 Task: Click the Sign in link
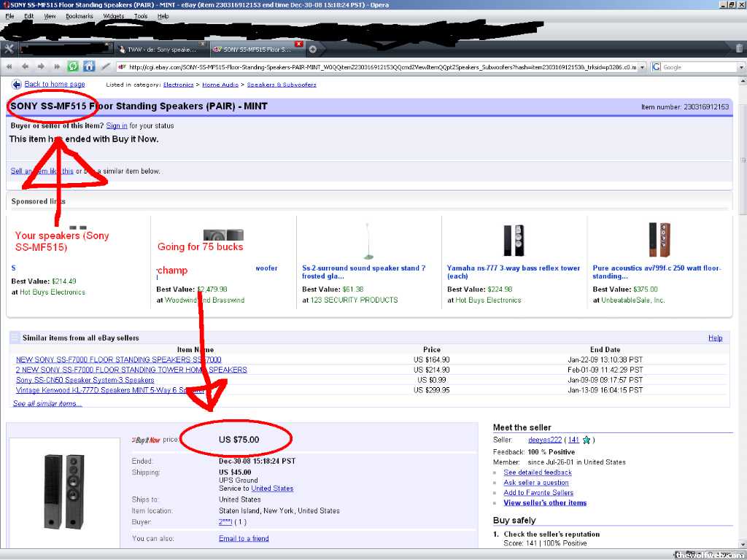(117, 125)
